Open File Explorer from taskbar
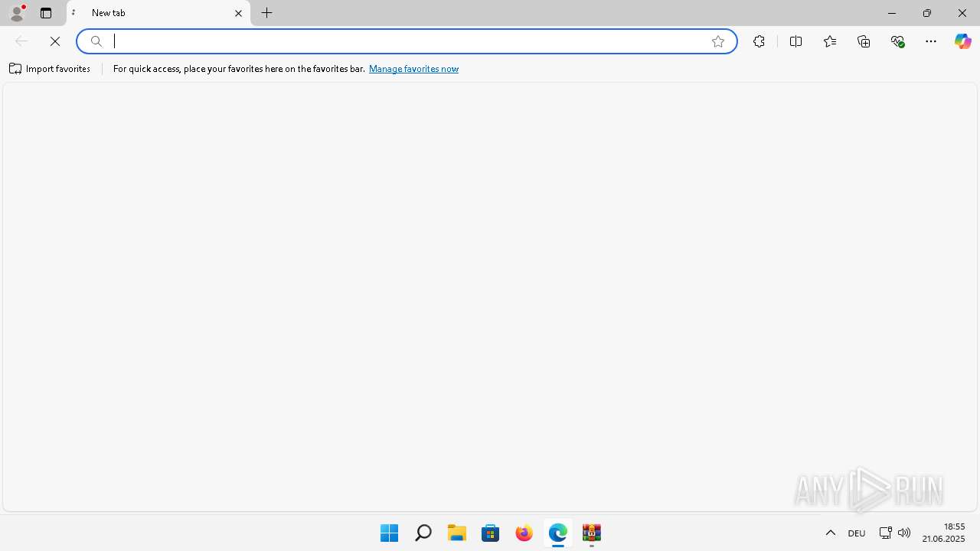Screen dimensions: 980x551 tap(457, 533)
